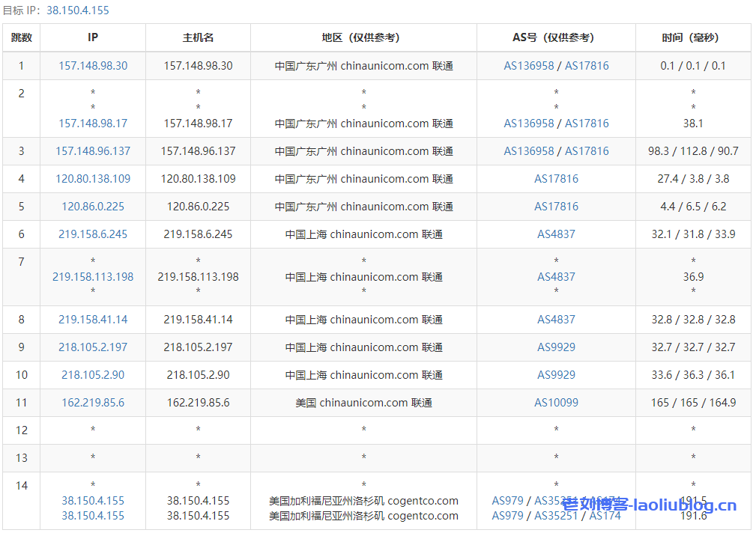Open the 120.80.138.109 IP link

(92, 179)
